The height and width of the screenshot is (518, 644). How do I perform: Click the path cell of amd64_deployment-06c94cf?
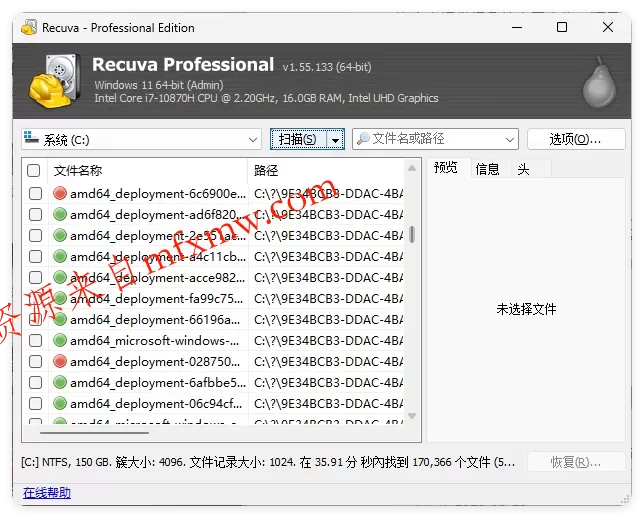pos(328,403)
